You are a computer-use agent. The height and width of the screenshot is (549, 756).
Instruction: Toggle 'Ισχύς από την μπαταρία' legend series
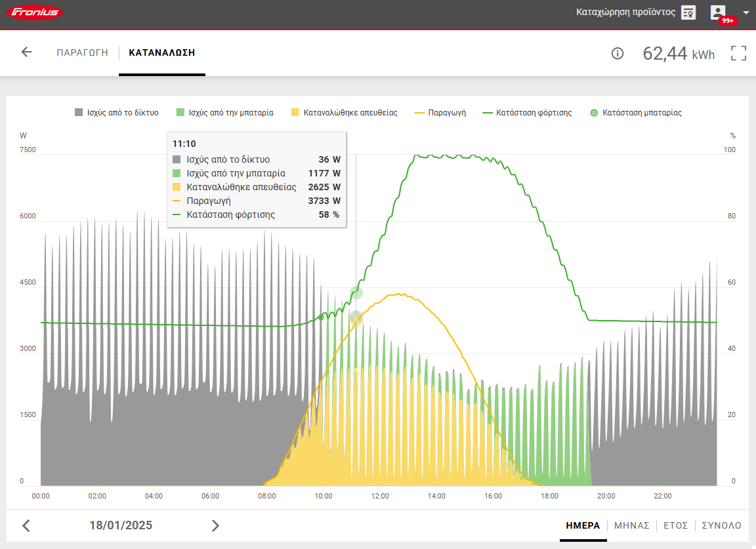point(224,113)
